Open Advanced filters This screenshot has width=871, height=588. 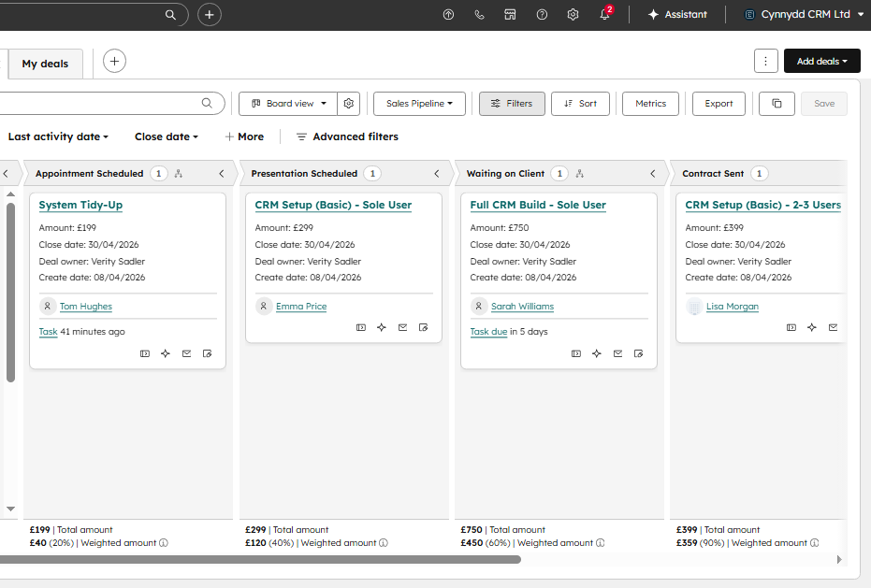347,136
